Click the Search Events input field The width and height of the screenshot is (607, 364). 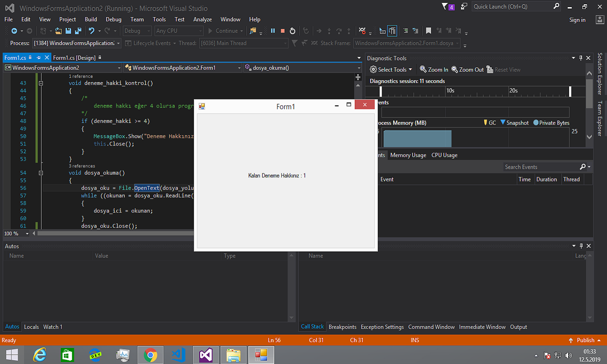[x=541, y=167]
